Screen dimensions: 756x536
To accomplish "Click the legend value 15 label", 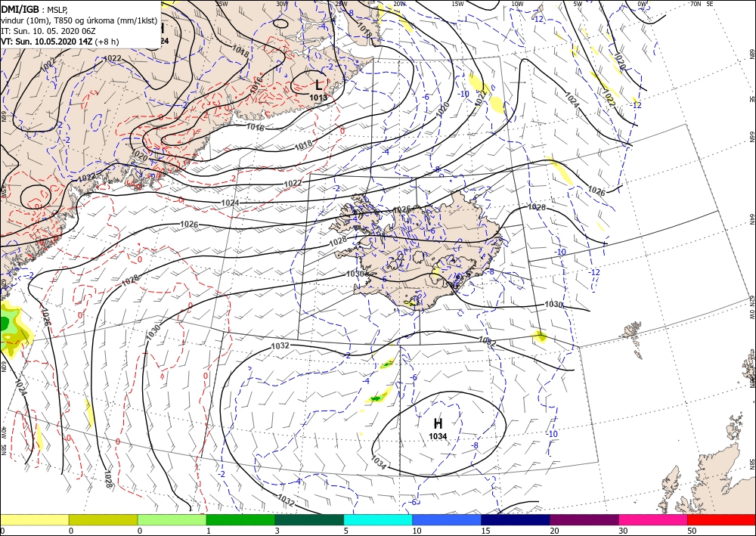I will 485,531.
